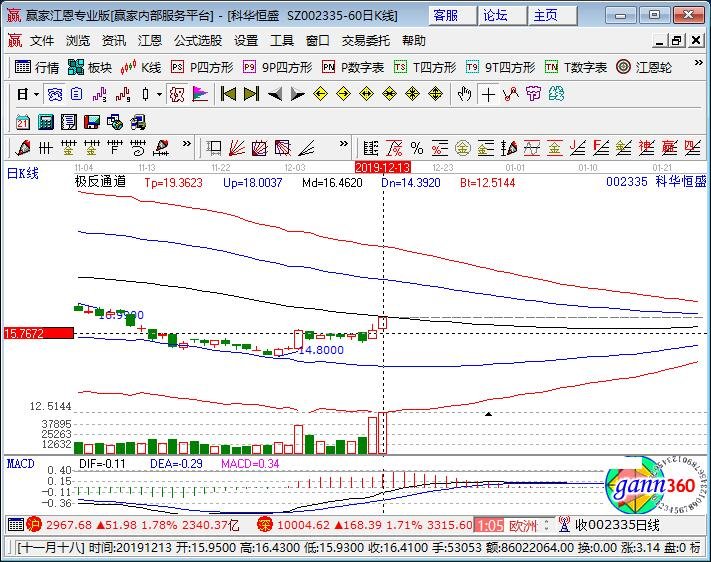Click the 深 Shenzhen index icon
The height and width of the screenshot is (562, 711).
pyautogui.click(x=264, y=525)
